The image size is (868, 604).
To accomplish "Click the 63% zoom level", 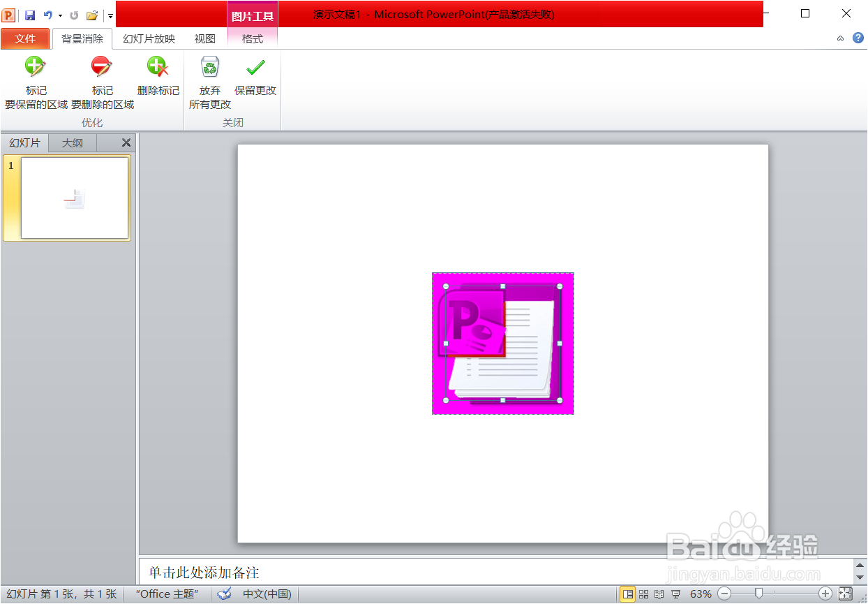I will [x=701, y=594].
